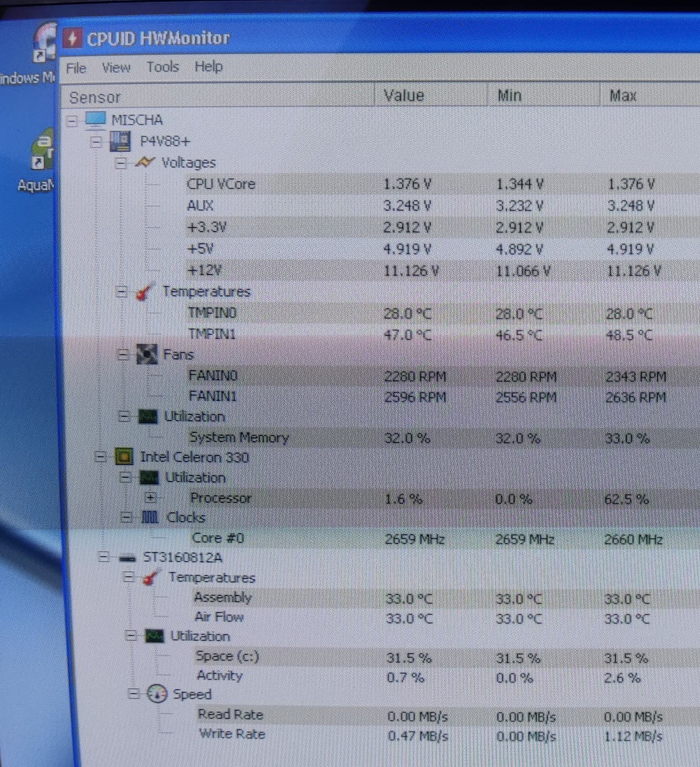This screenshot has height=767, width=700.
Task: Click the Fans icon
Action: (x=147, y=355)
